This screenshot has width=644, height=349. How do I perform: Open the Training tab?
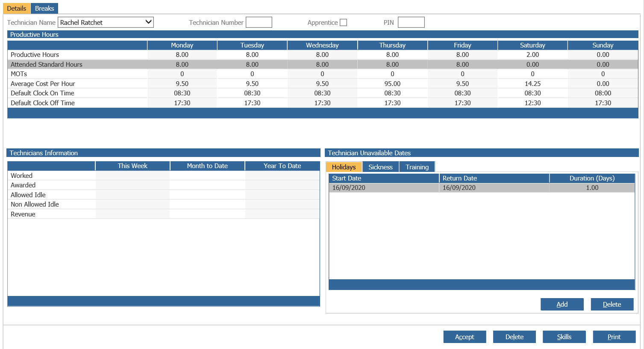coord(417,167)
